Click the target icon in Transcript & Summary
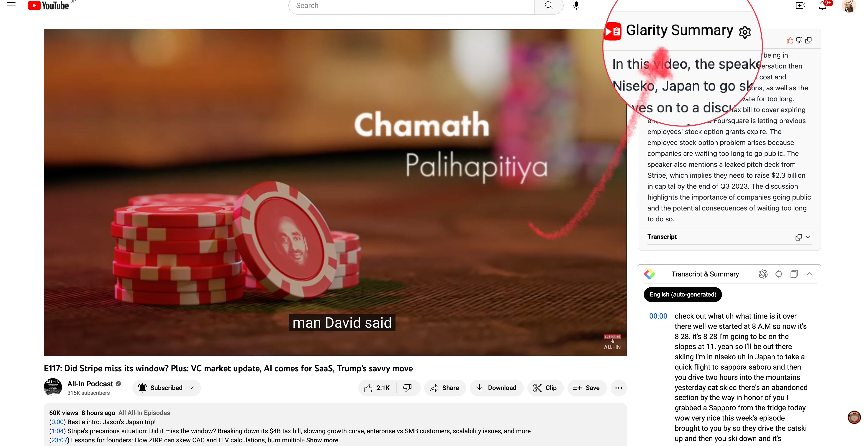This screenshot has height=446, width=868. 779,274
